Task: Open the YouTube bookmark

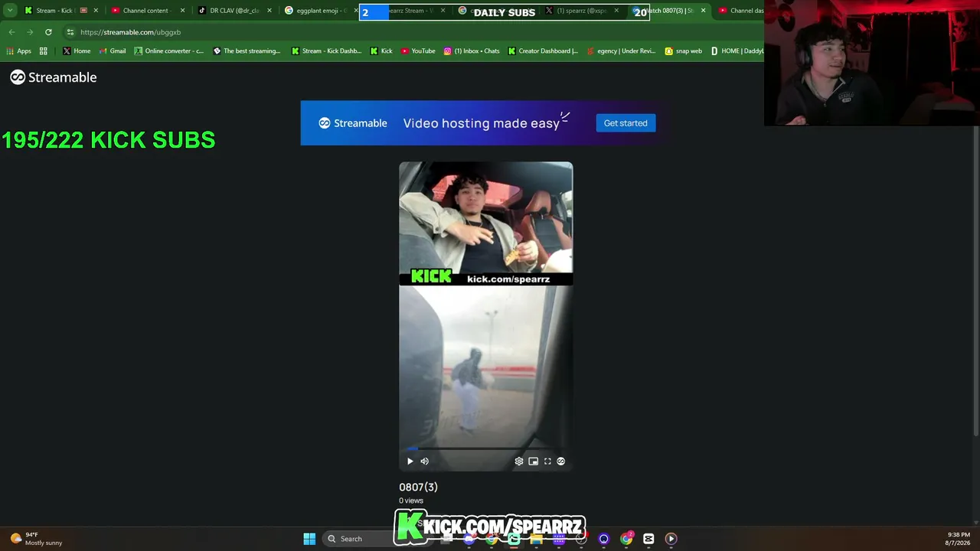Action: [x=418, y=51]
